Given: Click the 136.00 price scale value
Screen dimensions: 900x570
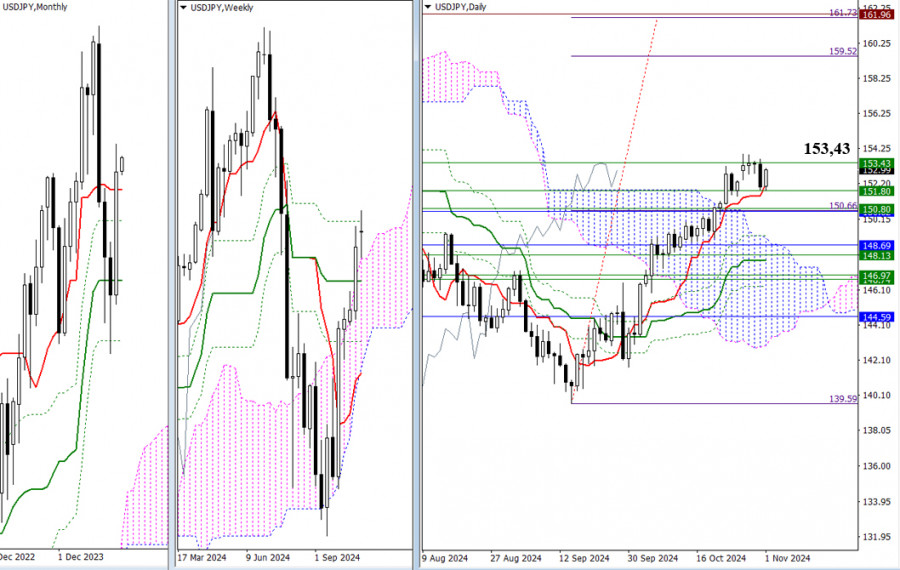Looking at the screenshot, I should click(x=876, y=466).
